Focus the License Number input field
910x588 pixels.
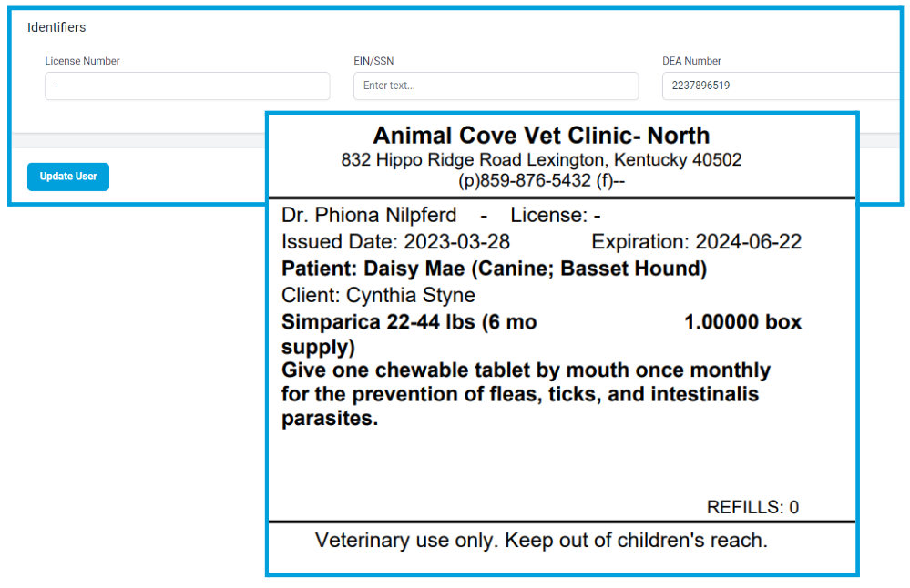(188, 86)
